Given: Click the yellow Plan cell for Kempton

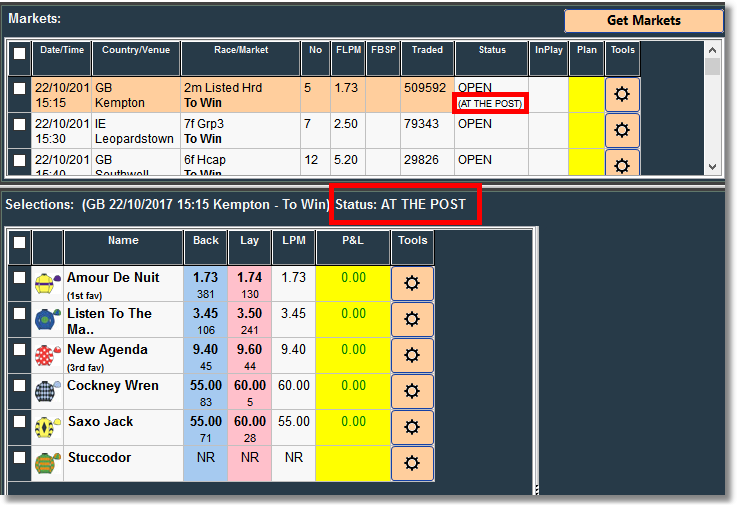Looking at the screenshot, I should [586, 94].
